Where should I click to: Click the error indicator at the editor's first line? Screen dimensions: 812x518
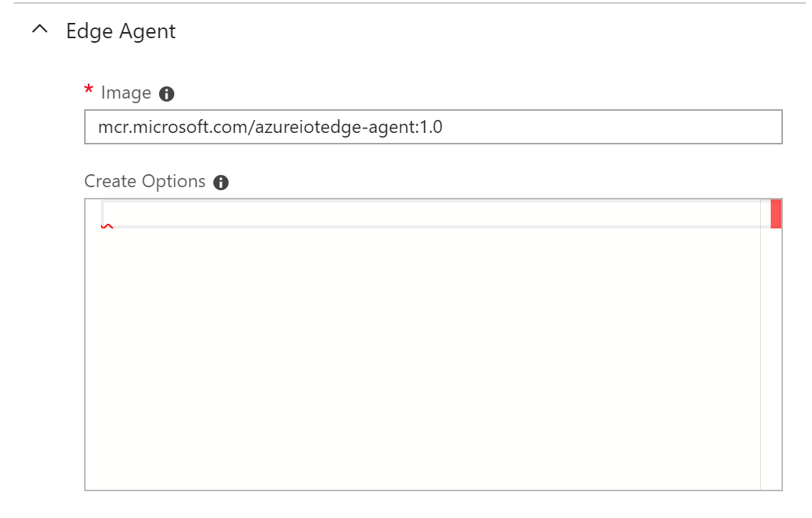click(x=109, y=225)
